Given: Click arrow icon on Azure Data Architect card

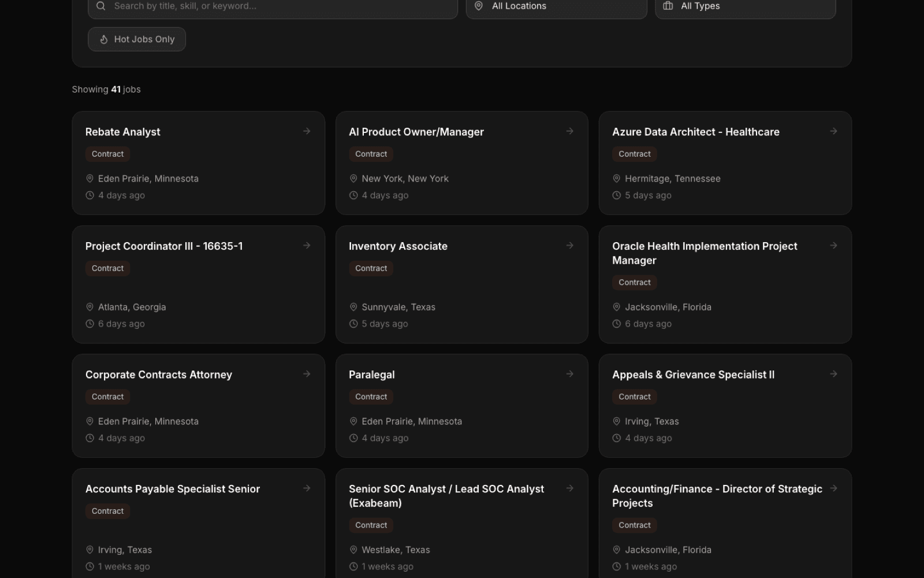Looking at the screenshot, I should 833,131.
